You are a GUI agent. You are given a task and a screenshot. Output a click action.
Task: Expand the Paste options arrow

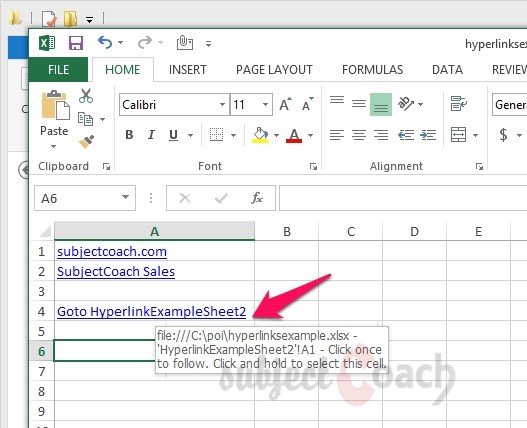point(53,146)
